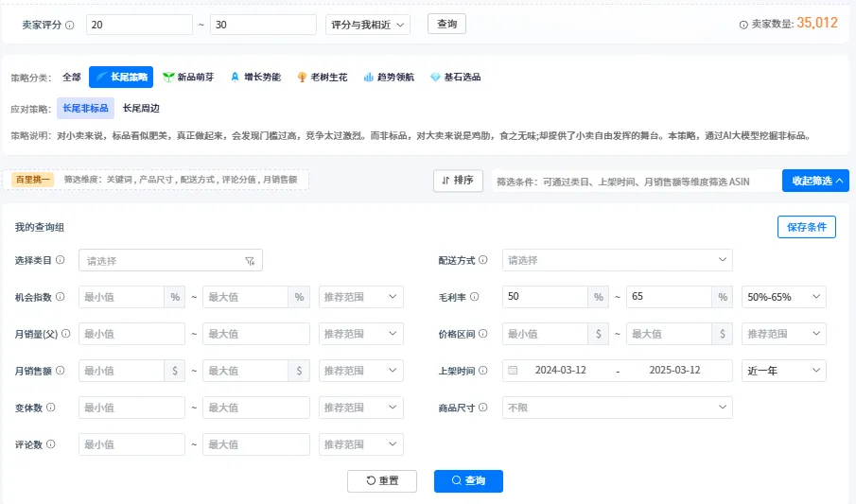
Task: Click 价格区间 最大值 input
Action: click(669, 334)
